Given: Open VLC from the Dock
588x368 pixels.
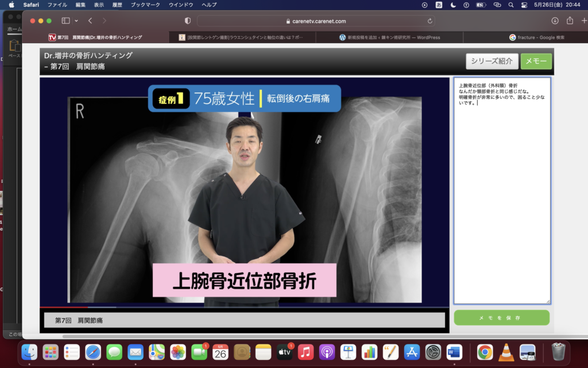Looking at the screenshot, I should [x=506, y=352].
